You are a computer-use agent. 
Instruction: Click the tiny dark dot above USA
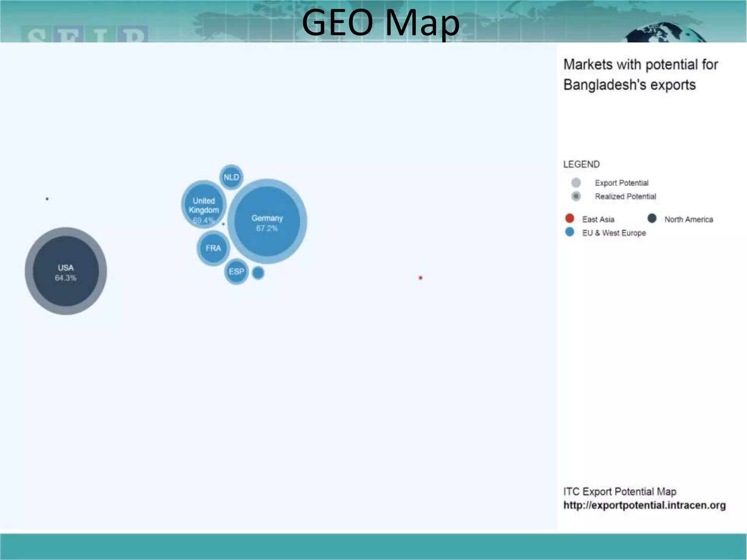[x=47, y=199]
